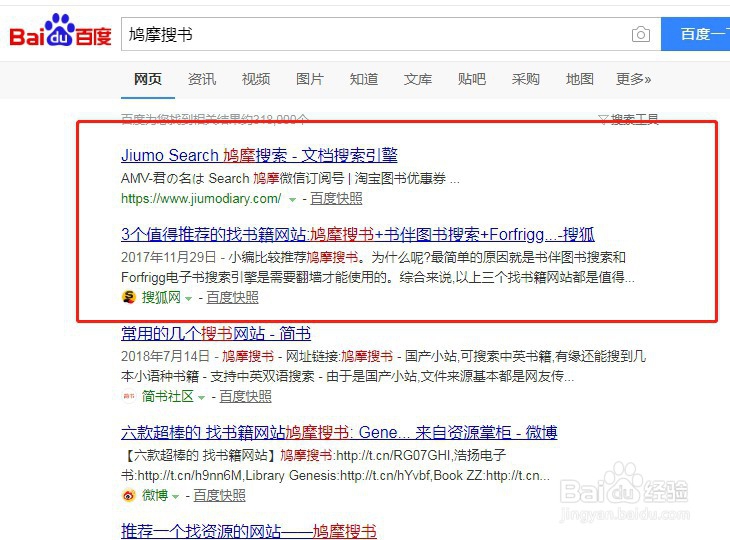Open 百度快照 for the 简书社区 result
Image resolution: width=730 pixels, height=540 pixels.
pos(245,396)
